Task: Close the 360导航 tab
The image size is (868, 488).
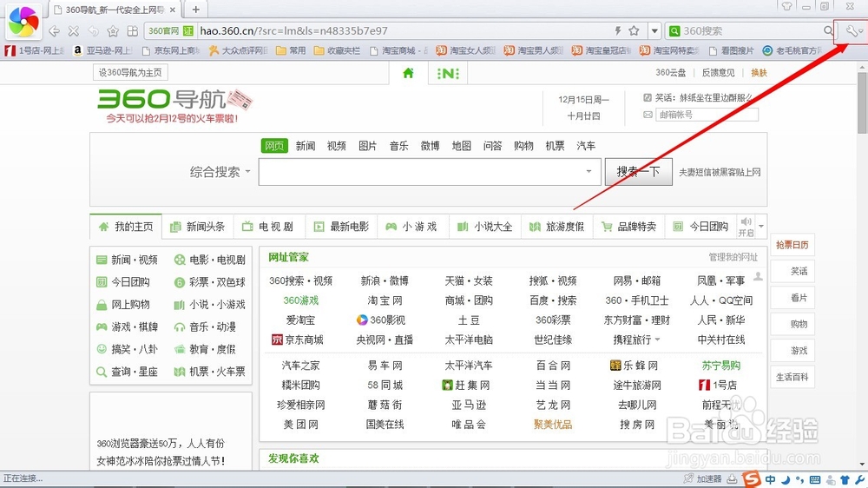Action: tap(172, 10)
